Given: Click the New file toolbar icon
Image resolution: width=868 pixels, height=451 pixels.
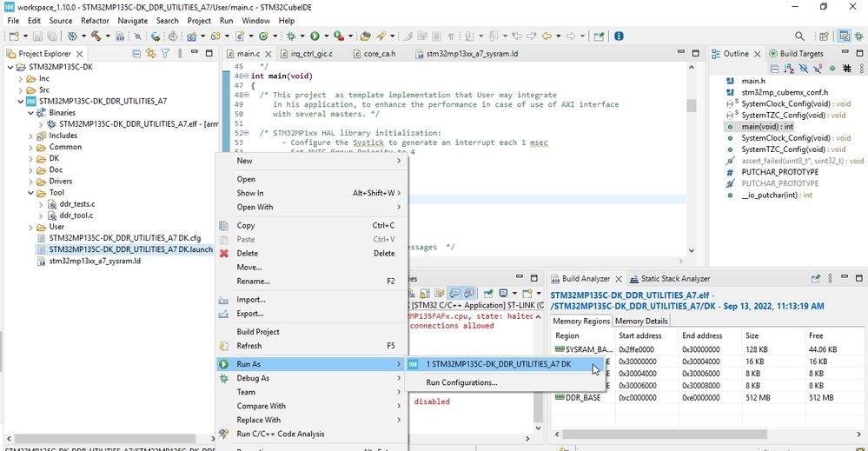Looking at the screenshot, I should point(14,36).
